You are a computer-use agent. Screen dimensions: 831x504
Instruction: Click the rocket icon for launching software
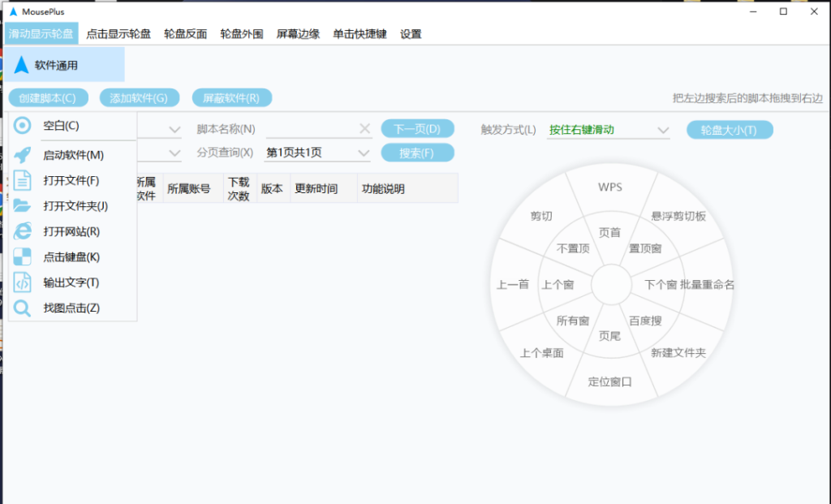coord(23,155)
